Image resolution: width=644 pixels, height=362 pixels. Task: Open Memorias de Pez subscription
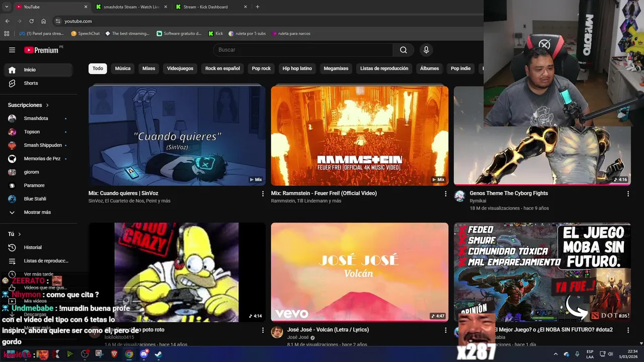(x=38, y=158)
